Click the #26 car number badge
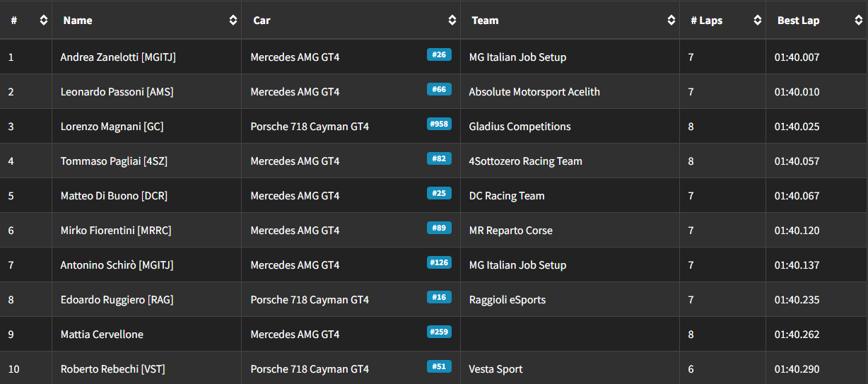 click(439, 54)
